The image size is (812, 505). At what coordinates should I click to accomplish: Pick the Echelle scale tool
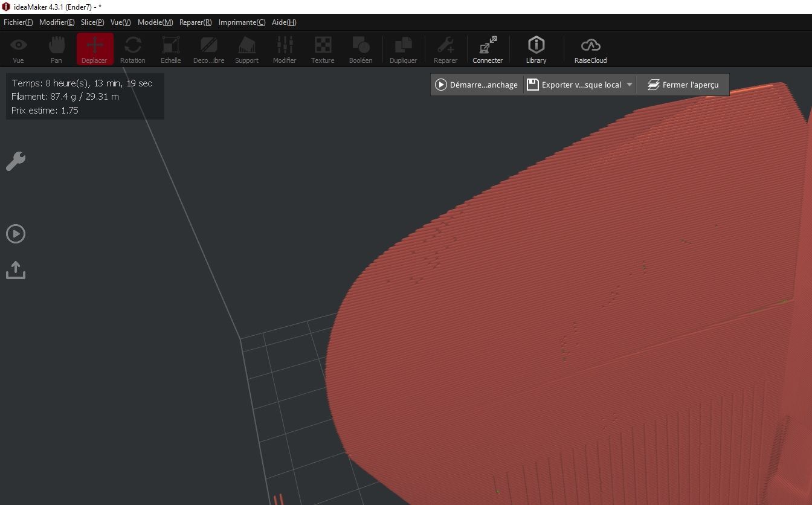171,50
